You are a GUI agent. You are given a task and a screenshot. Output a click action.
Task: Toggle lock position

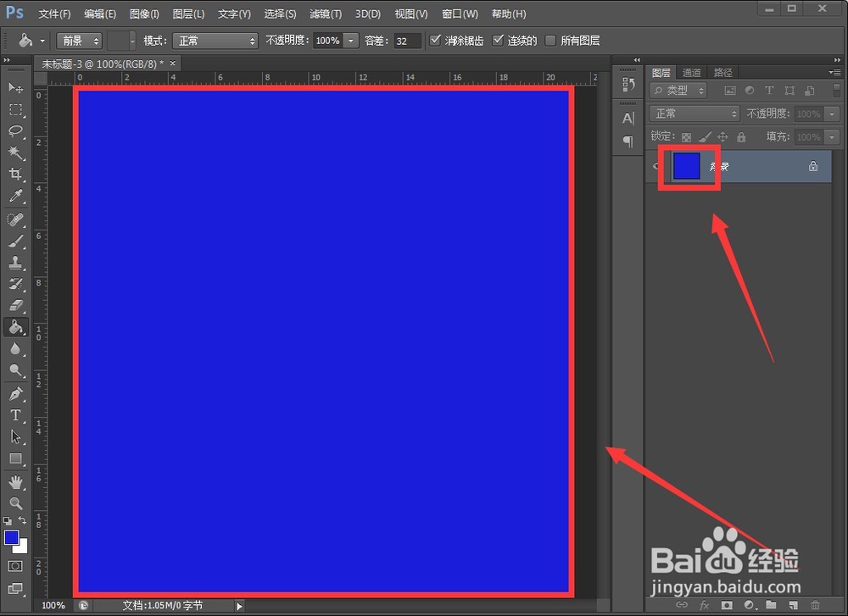pos(722,137)
